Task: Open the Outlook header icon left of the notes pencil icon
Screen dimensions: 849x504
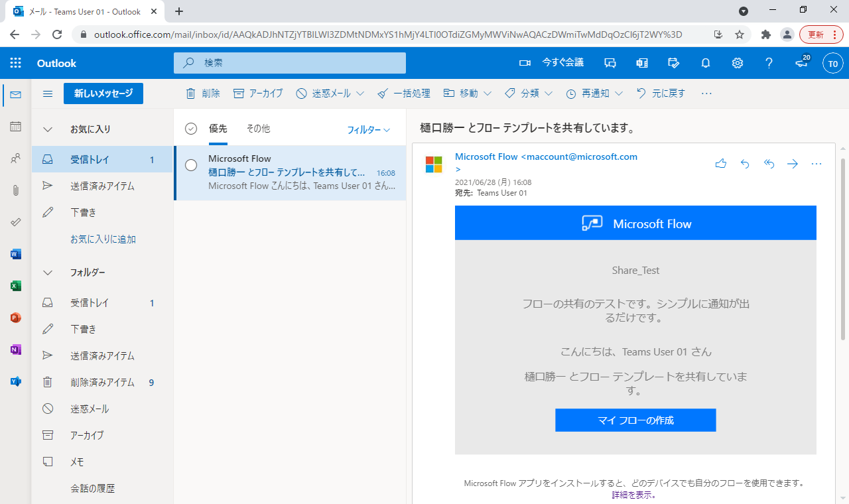Action: pyautogui.click(x=642, y=63)
